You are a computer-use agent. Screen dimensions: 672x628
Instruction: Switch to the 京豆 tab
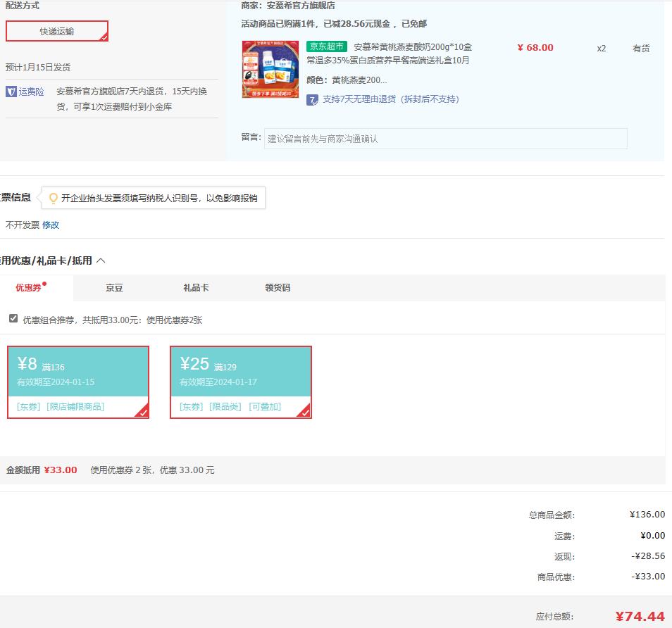click(x=114, y=288)
